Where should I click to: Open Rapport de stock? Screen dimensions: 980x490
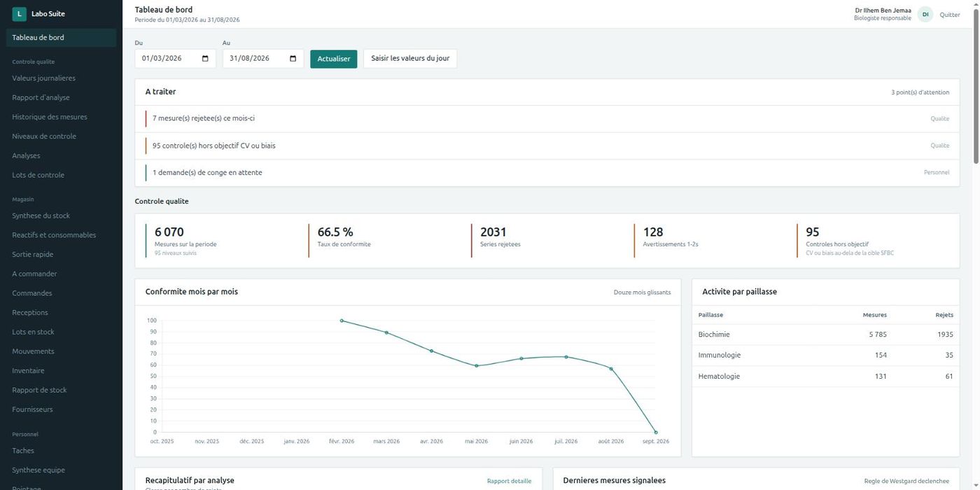[x=39, y=390]
